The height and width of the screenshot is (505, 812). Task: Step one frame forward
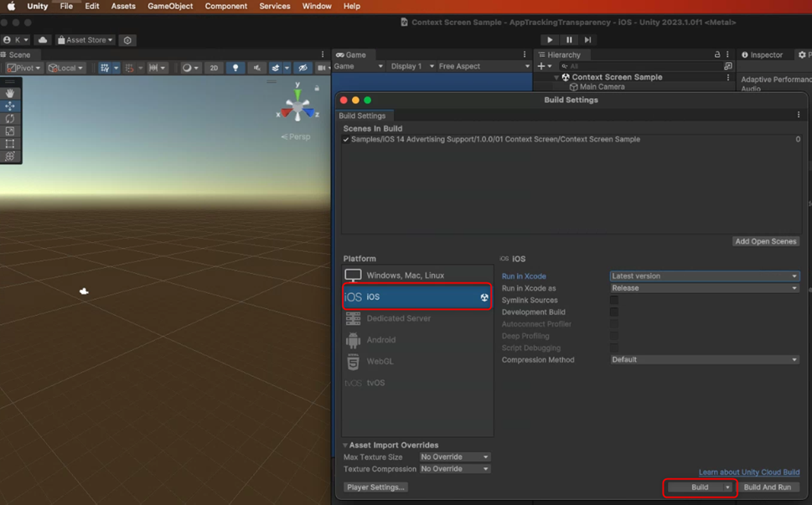(x=587, y=40)
